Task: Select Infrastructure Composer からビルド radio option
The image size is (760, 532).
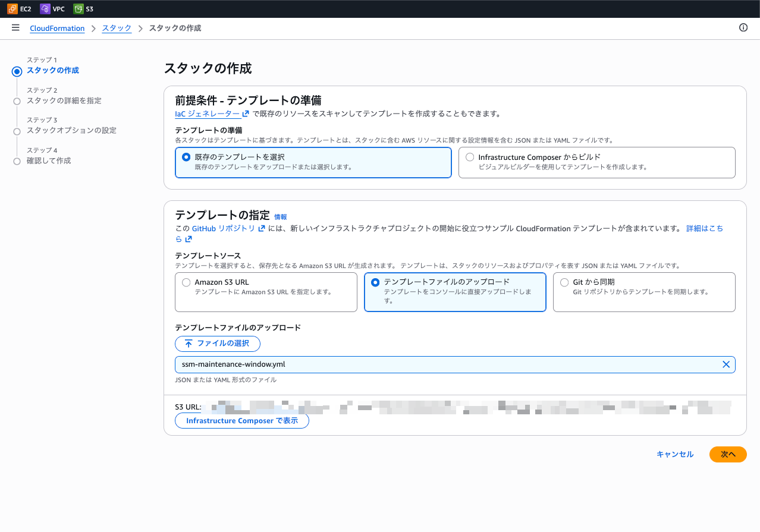Action: click(x=470, y=158)
